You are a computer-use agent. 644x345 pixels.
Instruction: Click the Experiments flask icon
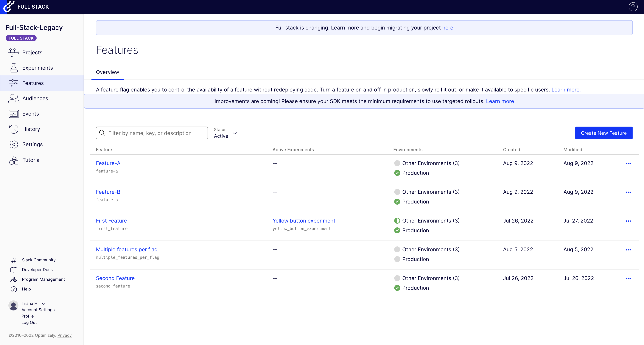[x=13, y=68]
